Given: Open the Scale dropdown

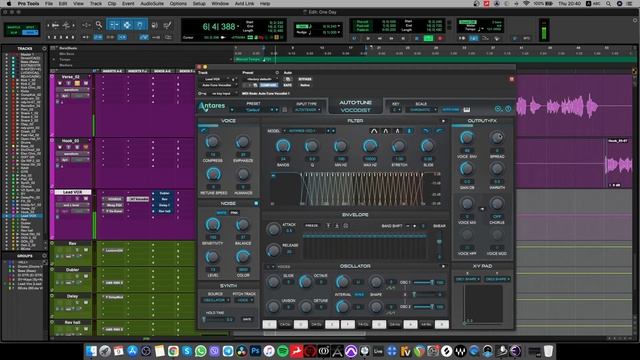Looking at the screenshot, I should coord(422,110).
